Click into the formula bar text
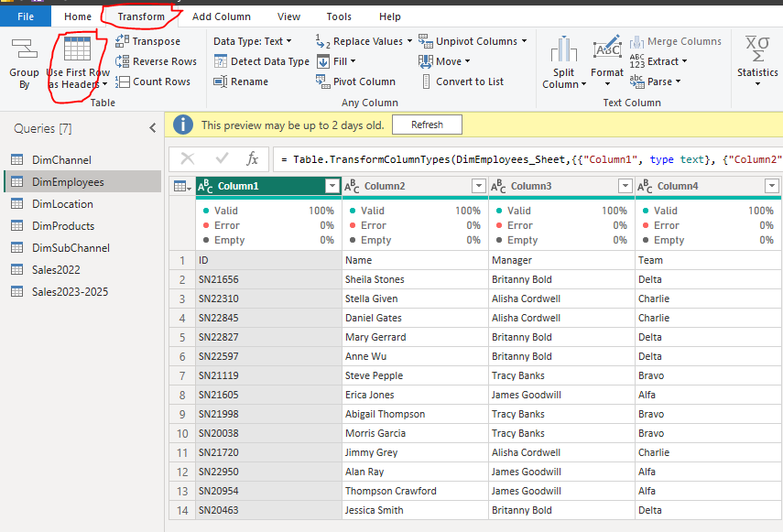This screenshot has width=783, height=532. 529,159
